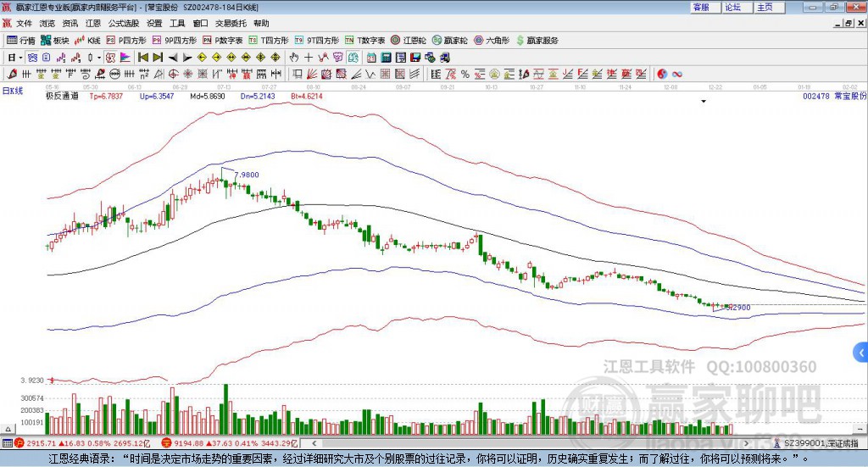Click the 客服 customer service button
868x467 pixels.
(x=705, y=7)
